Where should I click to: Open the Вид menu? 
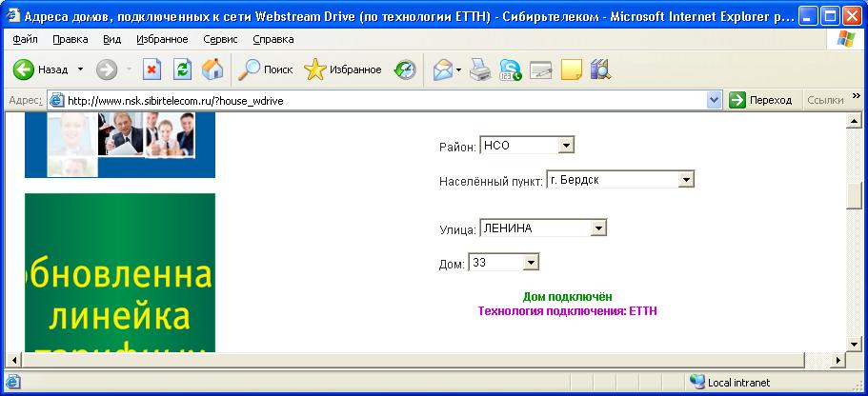pos(111,39)
